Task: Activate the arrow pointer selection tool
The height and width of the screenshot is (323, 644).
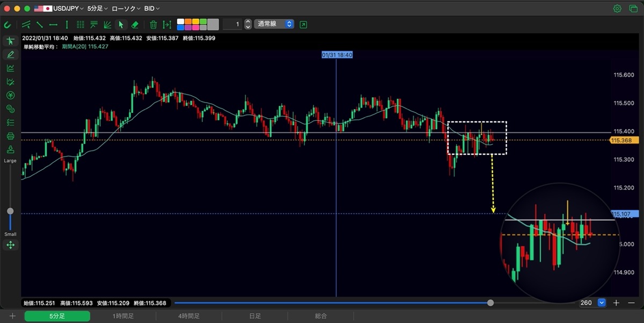Action: pyautogui.click(x=121, y=25)
